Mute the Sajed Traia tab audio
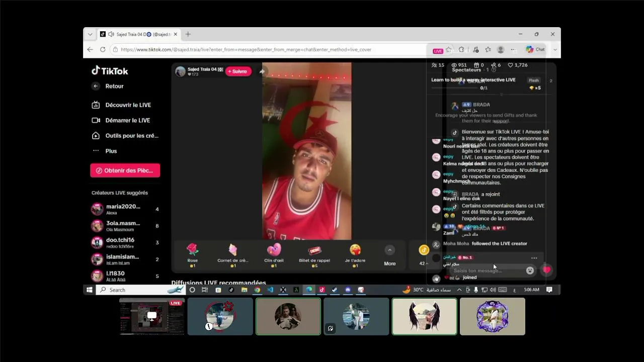This screenshot has width=644, height=362. pos(111,34)
